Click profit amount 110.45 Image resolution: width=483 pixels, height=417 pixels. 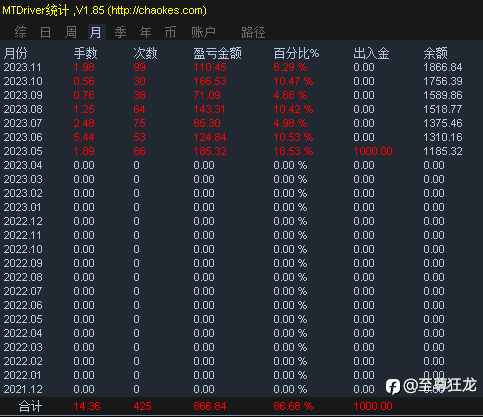210,67
